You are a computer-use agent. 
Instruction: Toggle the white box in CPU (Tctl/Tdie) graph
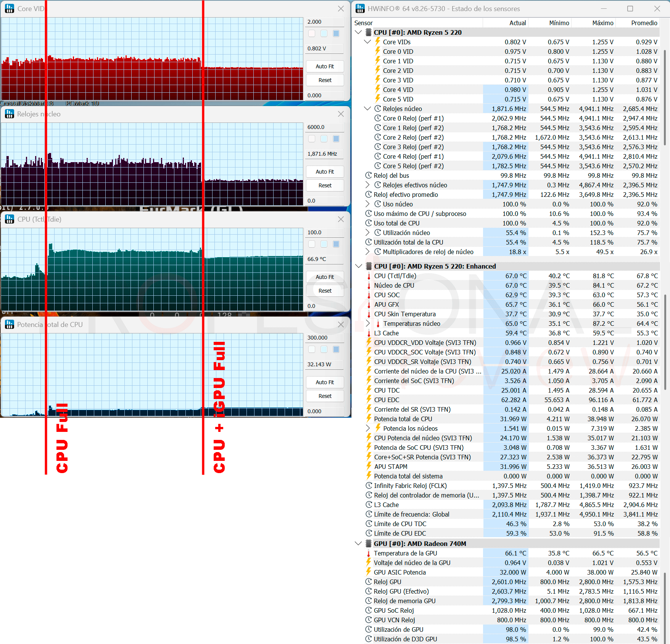point(312,244)
